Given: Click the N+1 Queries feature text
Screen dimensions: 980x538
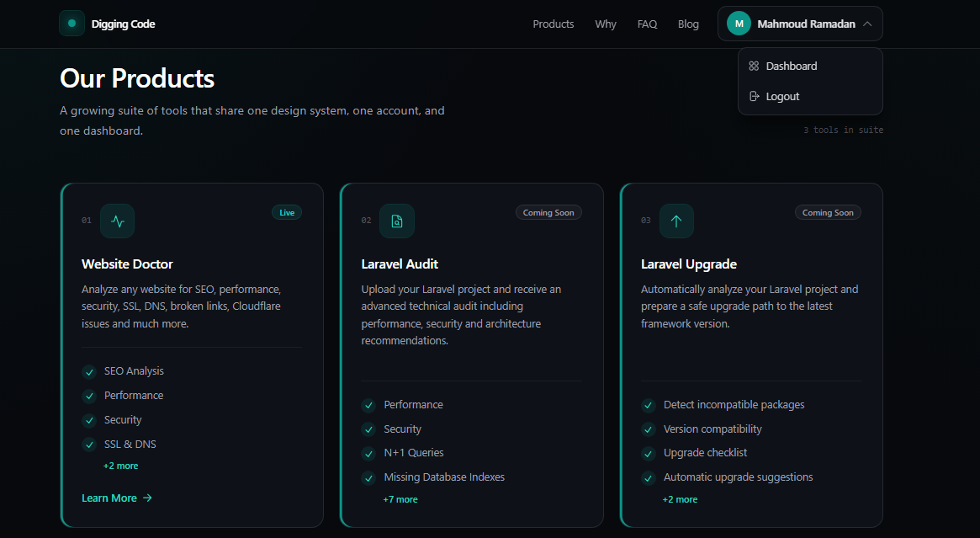Looking at the screenshot, I should [414, 452].
